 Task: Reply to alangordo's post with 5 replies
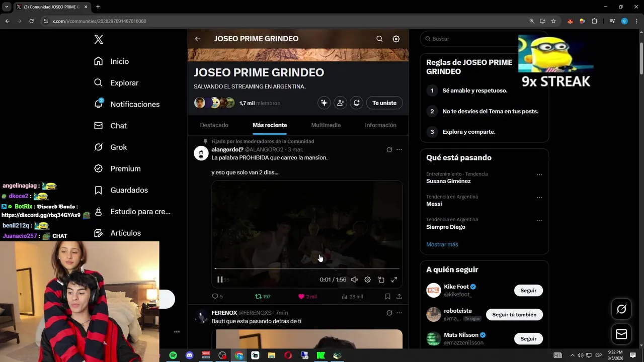(217, 297)
